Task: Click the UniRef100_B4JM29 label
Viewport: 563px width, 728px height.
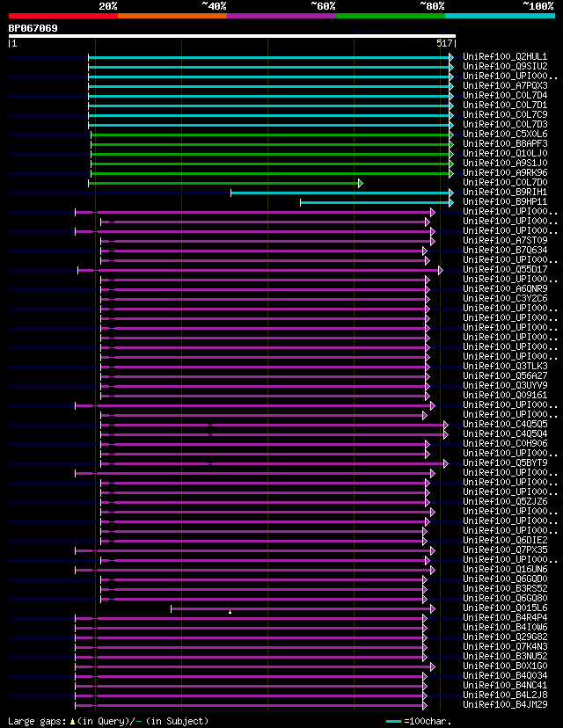Action: coord(505,705)
